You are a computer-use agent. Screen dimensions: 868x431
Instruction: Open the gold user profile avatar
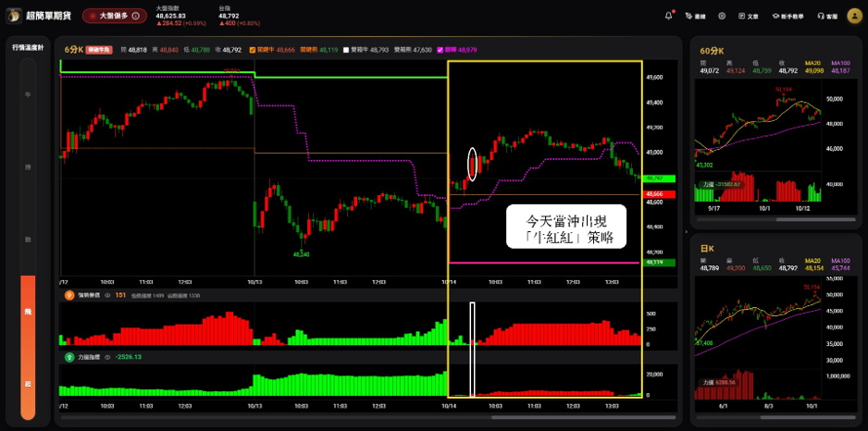tap(854, 16)
